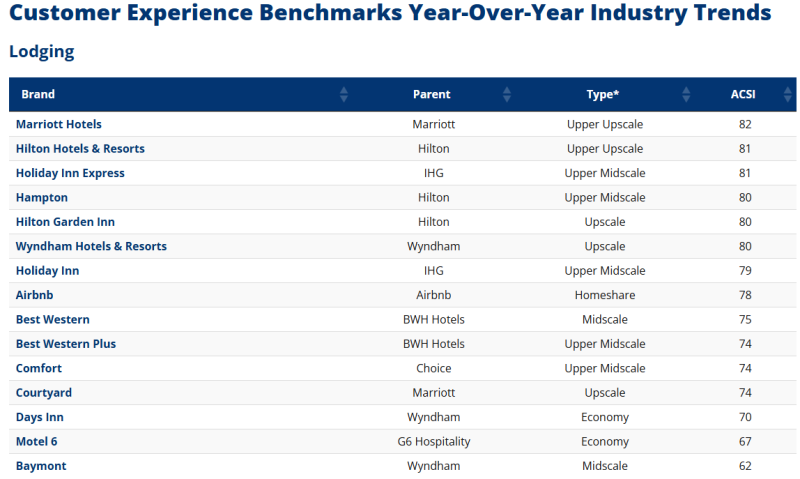
Task: Select the Choice parent cell for Comfort
Action: coord(434,368)
